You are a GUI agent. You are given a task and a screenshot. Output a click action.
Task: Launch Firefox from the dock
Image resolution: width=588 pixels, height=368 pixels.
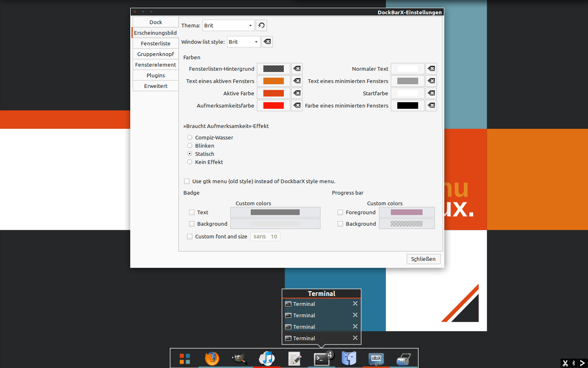tap(212, 359)
